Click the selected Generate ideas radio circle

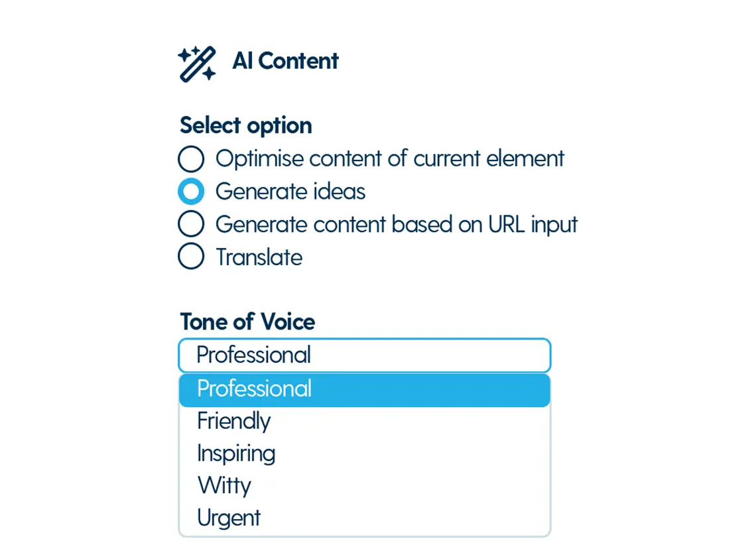pos(191,192)
